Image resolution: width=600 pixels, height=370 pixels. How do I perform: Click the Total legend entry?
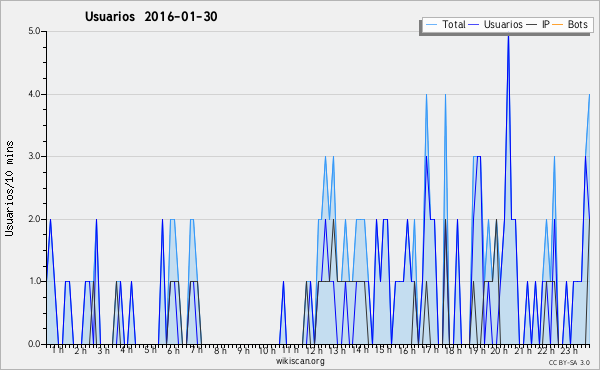pos(445,24)
